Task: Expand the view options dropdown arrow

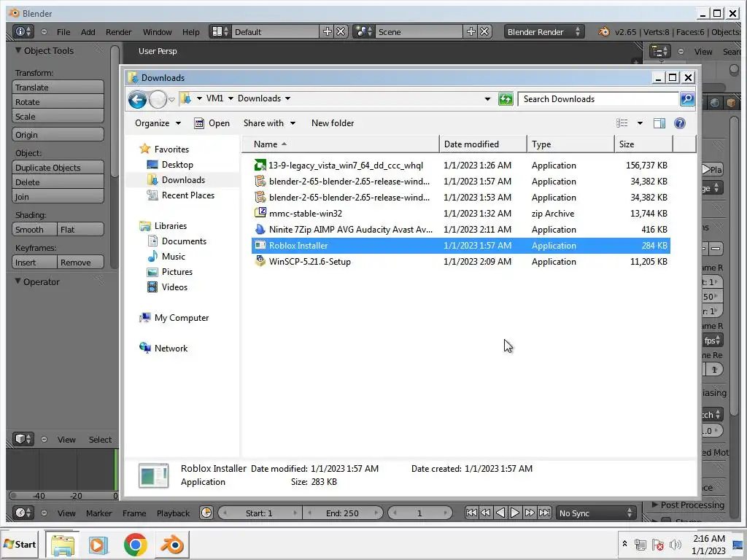Action: coord(640,123)
